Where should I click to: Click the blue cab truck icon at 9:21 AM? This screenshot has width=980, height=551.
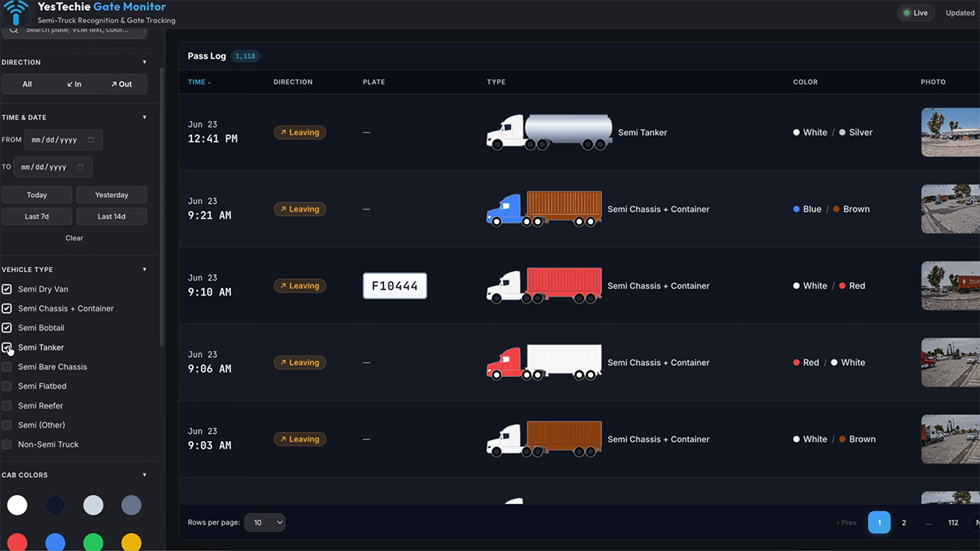544,209
